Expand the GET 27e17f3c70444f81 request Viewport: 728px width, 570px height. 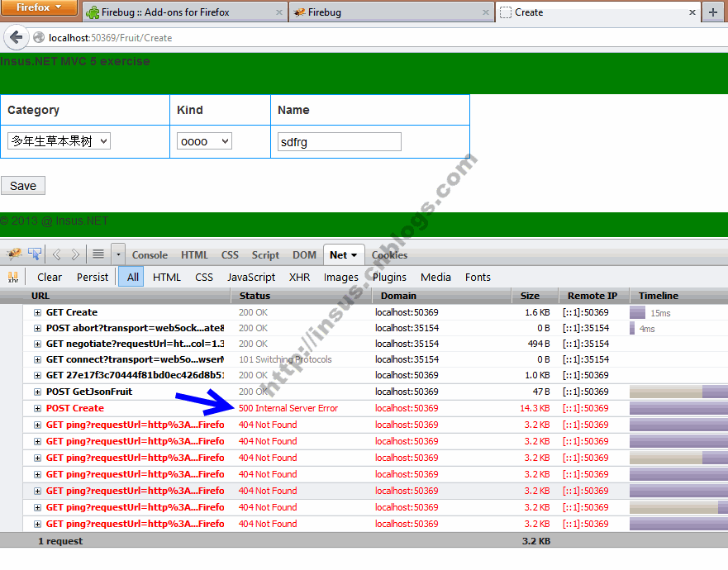click(x=38, y=376)
